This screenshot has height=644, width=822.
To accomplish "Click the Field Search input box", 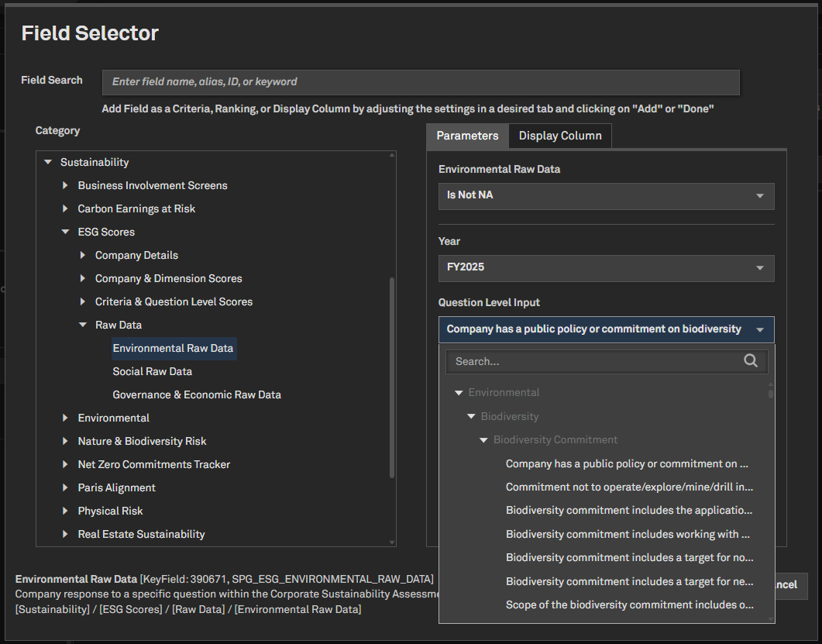I will [x=420, y=82].
